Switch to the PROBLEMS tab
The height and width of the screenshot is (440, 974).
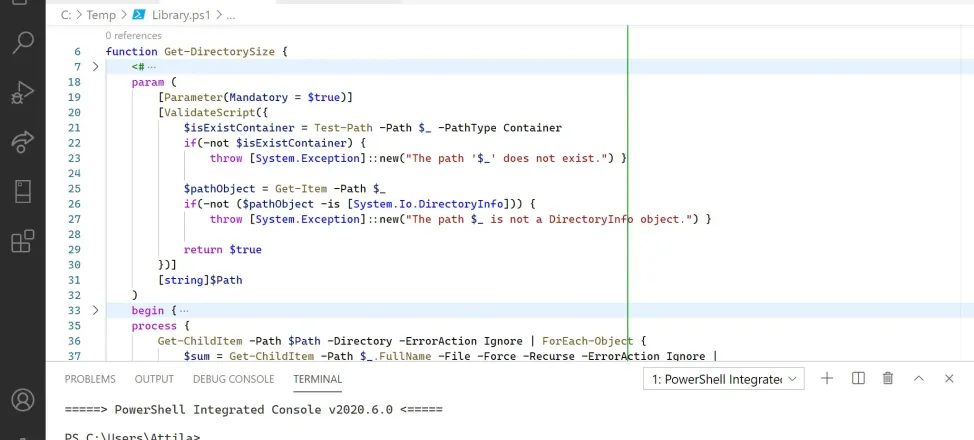[x=90, y=379]
